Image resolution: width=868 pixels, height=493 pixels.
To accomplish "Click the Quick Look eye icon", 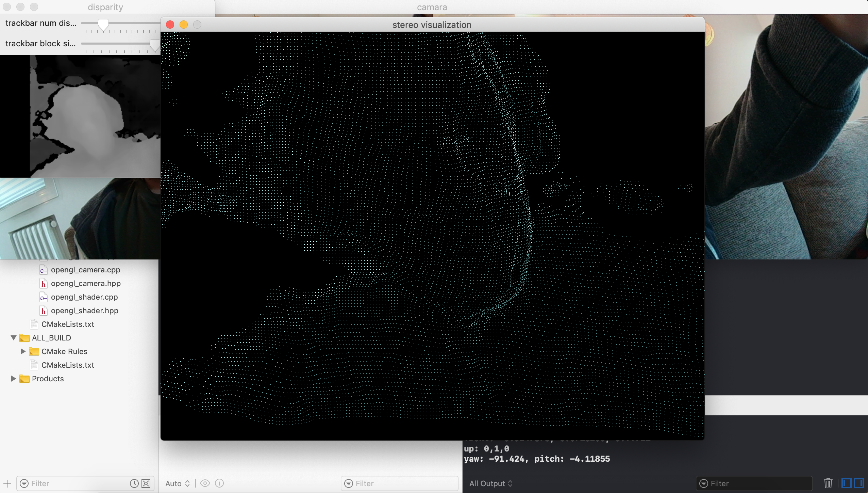I will 205,483.
